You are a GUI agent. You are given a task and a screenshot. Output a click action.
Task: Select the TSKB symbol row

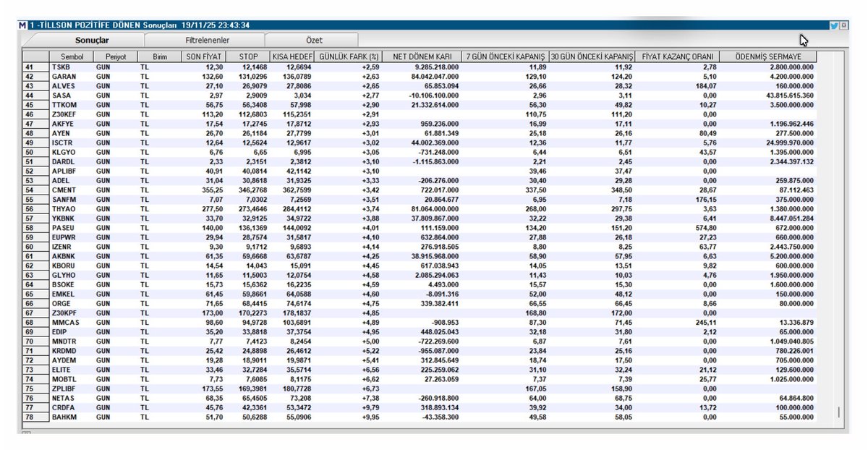[420, 67]
